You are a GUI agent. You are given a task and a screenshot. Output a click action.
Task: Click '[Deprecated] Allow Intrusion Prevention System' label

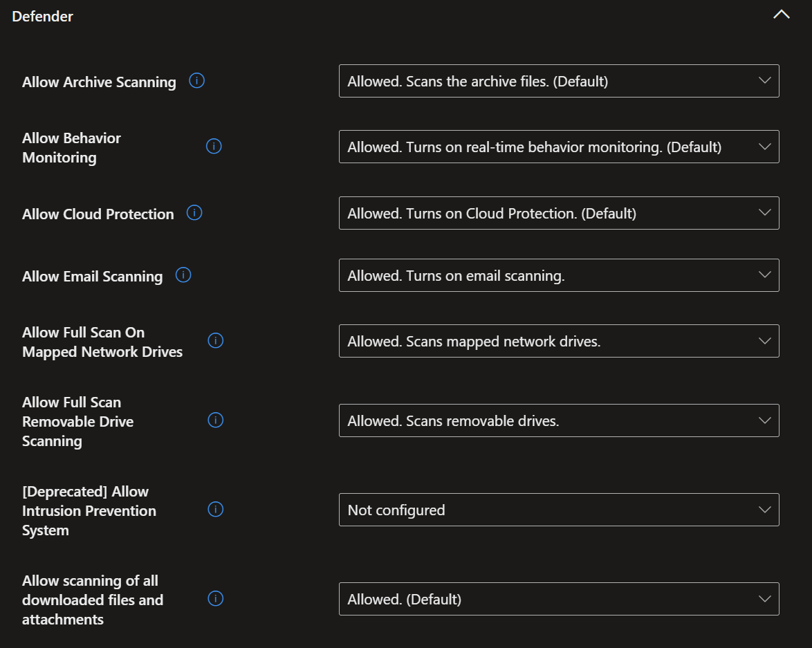pos(89,511)
